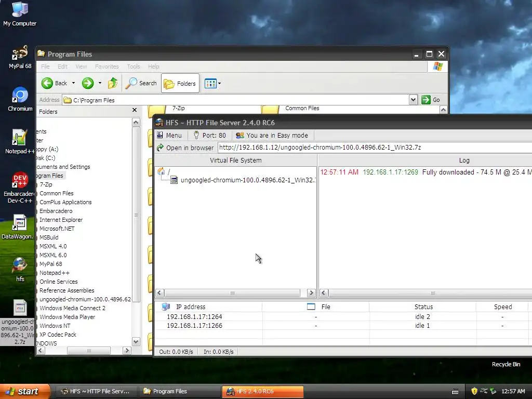Open File menu in Program Files window
532x399 pixels.
point(45,66)
